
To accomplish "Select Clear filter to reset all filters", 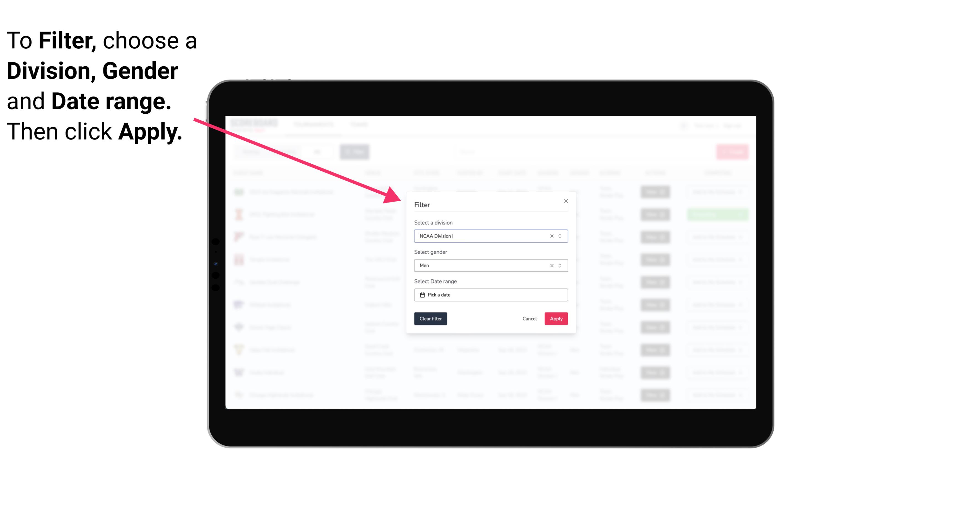I will [430, 319].
